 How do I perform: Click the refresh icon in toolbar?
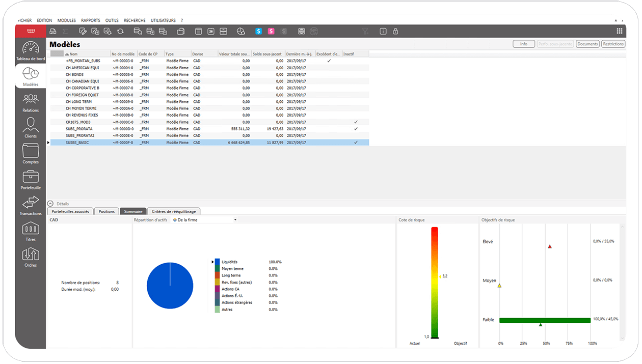click(x=120, y=31)
